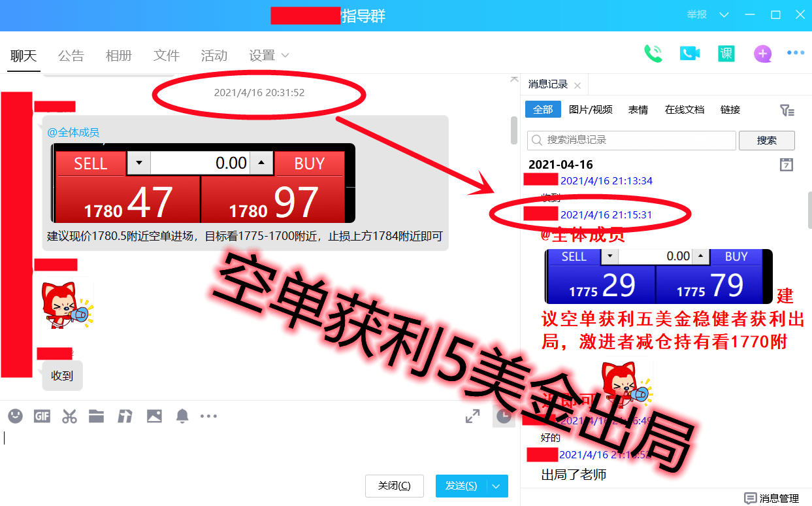Open the 活动 tab
This screenshot has height=506, width=812.
[214, 56]
